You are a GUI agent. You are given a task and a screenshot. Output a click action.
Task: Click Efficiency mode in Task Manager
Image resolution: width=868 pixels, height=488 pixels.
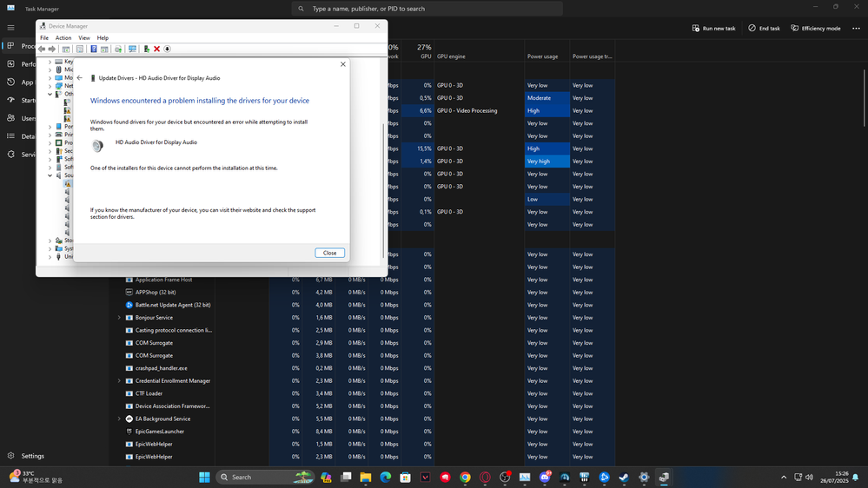tap(815, 28)
